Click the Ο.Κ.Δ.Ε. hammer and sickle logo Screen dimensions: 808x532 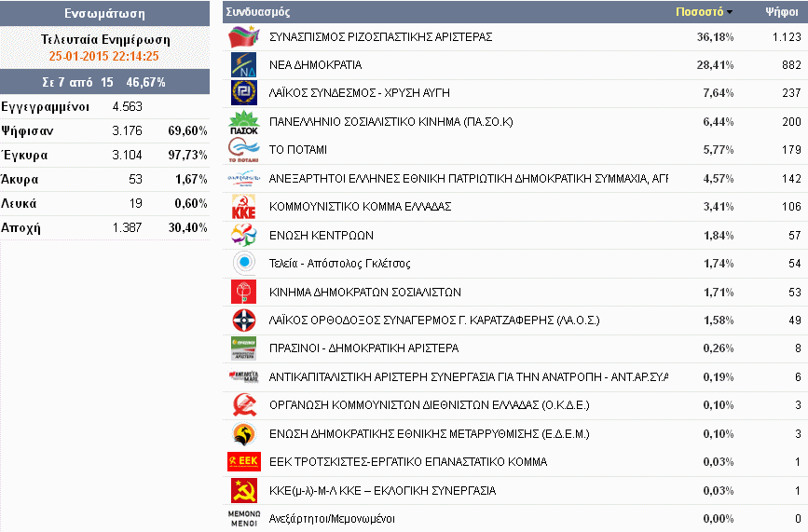point(244,405)
